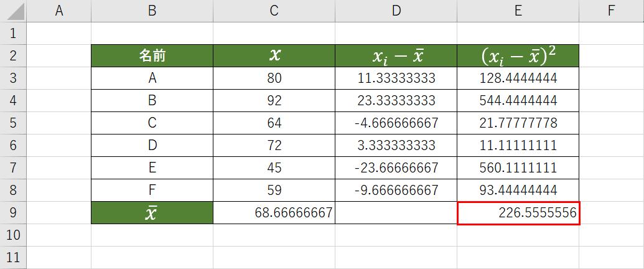Select cell with value 544.4444444

click(x=518, y=101)
